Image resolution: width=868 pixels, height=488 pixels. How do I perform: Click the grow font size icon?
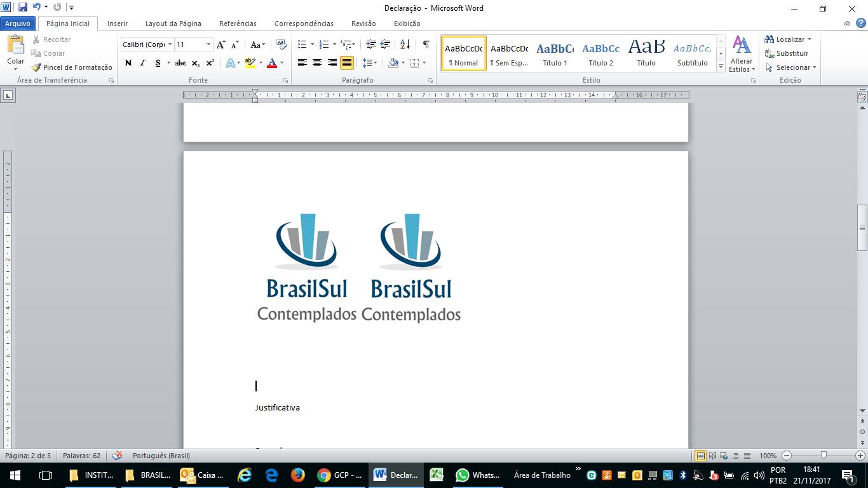coord(220,44)
